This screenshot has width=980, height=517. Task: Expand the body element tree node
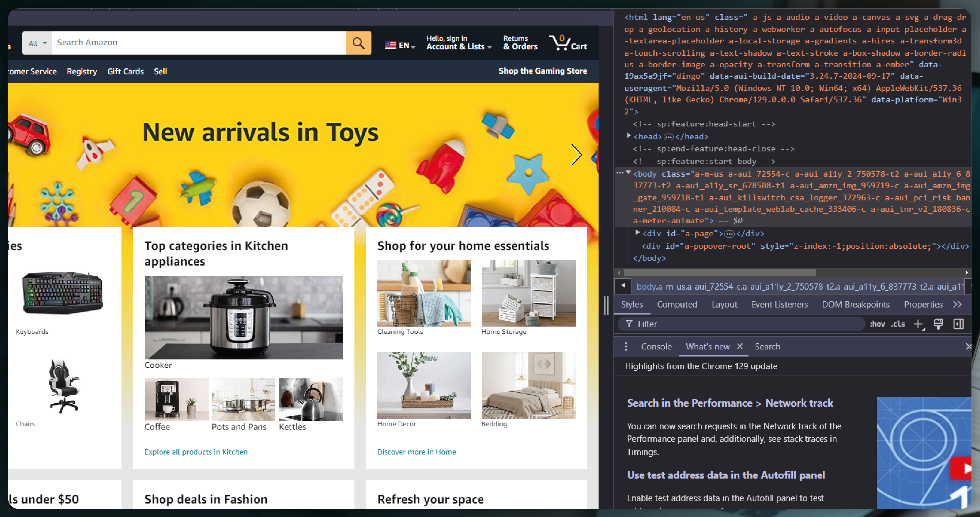627,174
